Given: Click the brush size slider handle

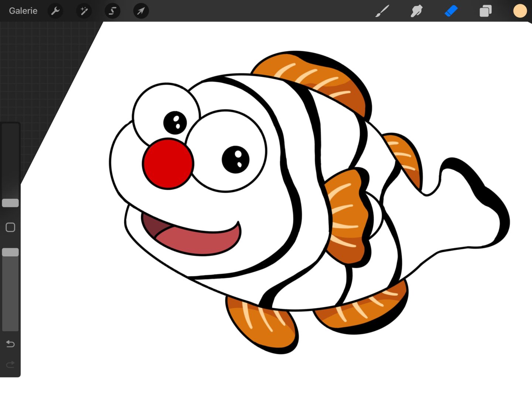Looking at the screenshot, I should pyautogui.click(x=10, y=203).
